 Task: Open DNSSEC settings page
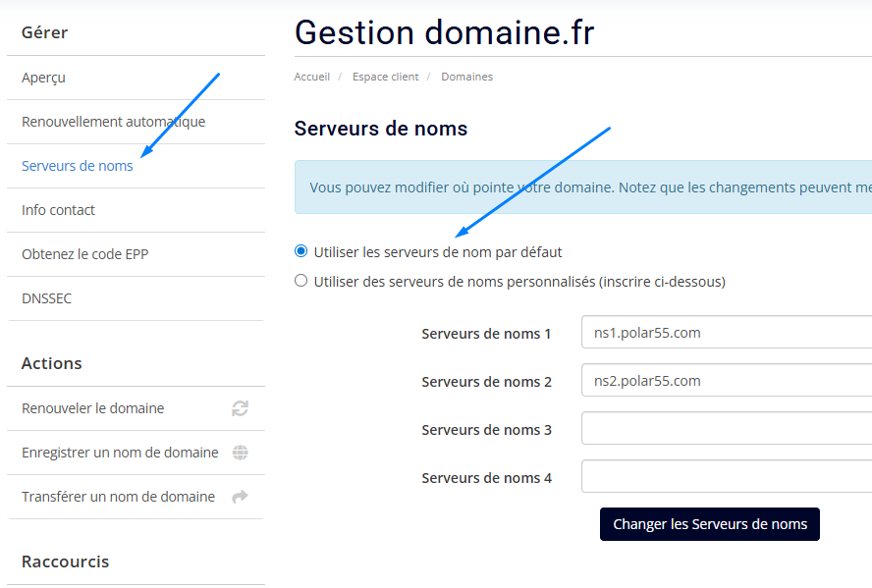pos(136,298)
